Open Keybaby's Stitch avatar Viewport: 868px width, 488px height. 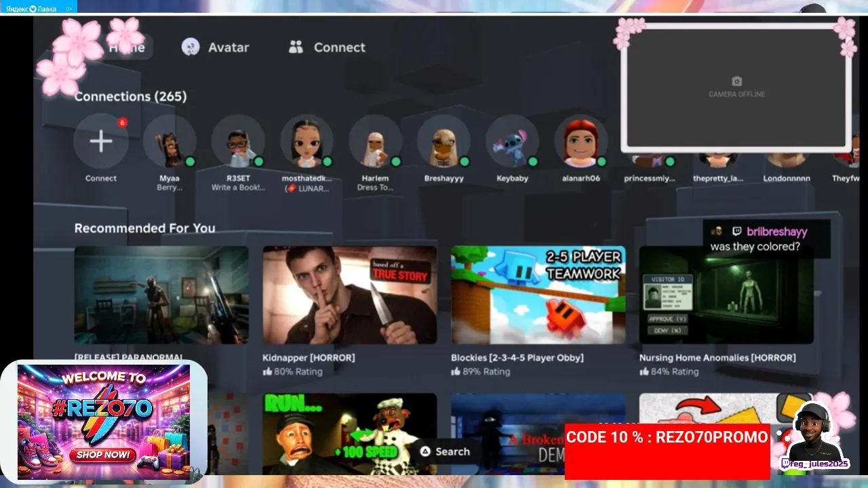coord(512,141)
